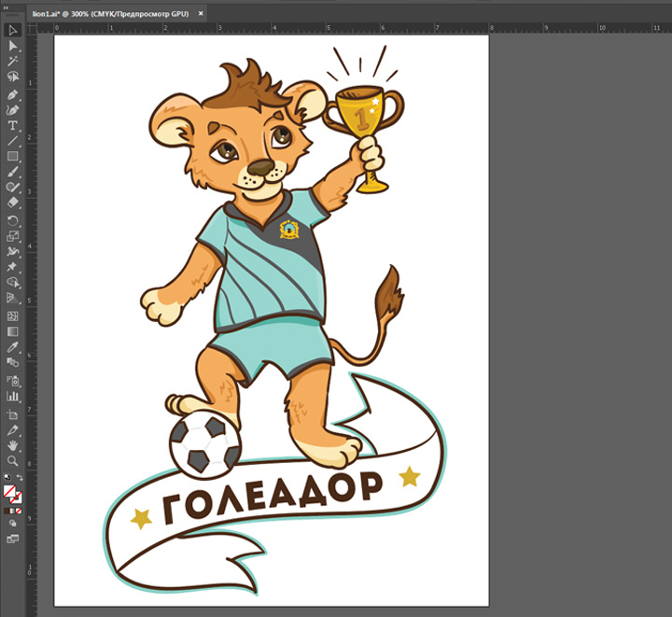Select the Rectangle tool
672x617 pixels.
tap(13, 156)
